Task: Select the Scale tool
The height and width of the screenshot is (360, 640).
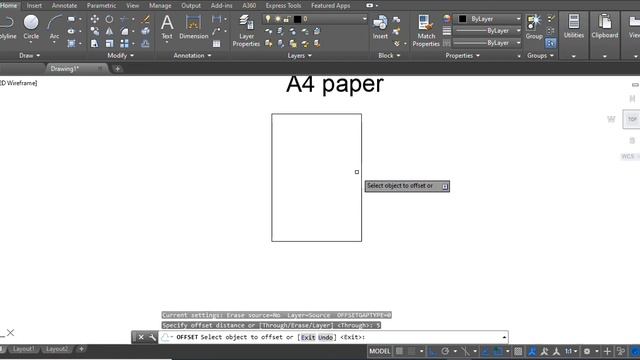Action: 109,43
